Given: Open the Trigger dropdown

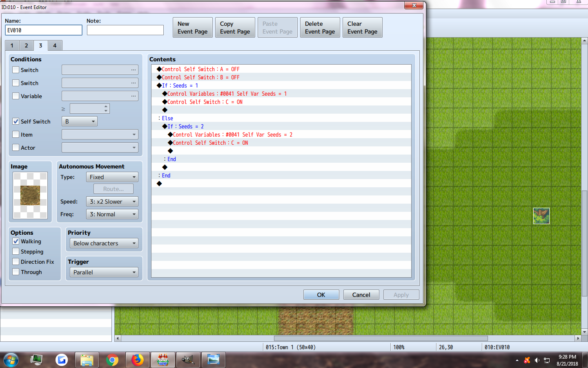Looking at the screenshot, I should [x=104, y=272].
